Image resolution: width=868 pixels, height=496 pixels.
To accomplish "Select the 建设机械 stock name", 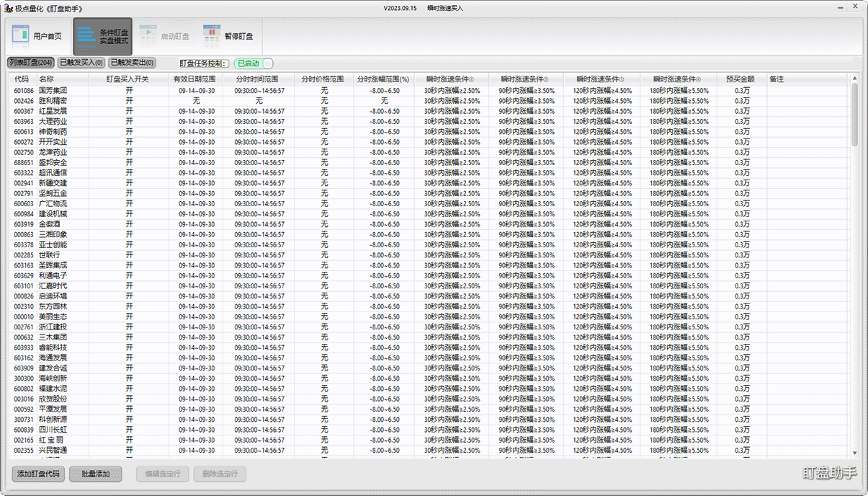I will [x=53, y=214].
